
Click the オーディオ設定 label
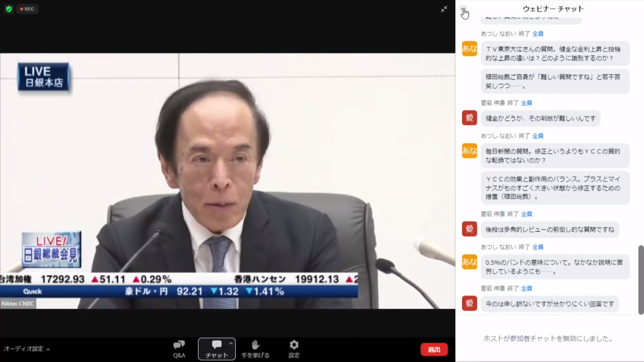coord(23,349)
